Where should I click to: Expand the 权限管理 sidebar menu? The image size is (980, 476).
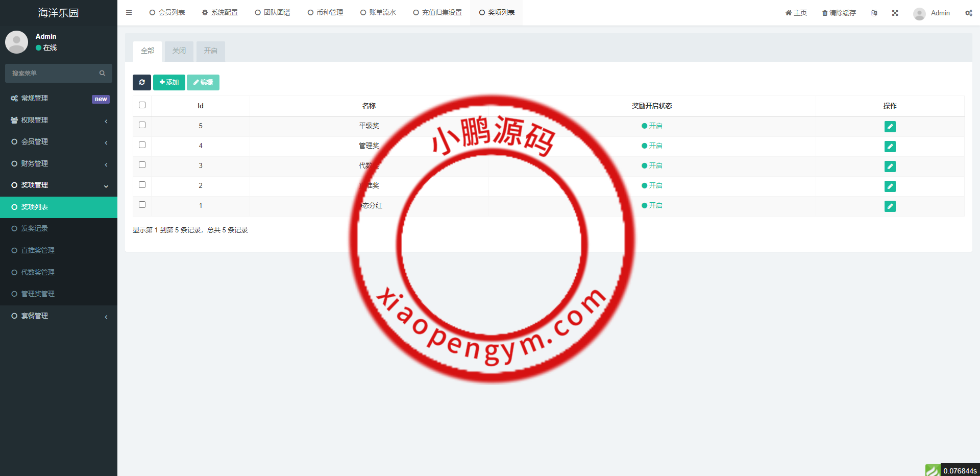click(59, 120)
